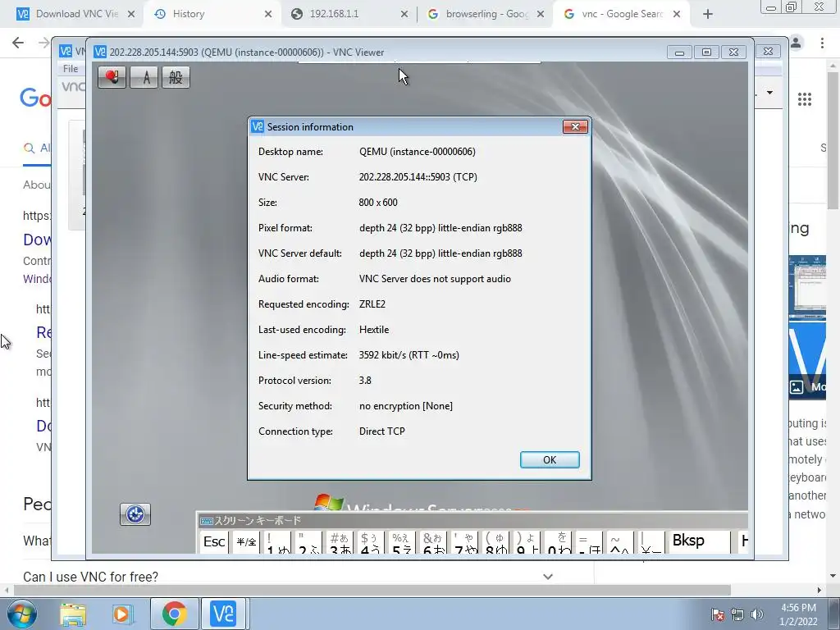Viewport: 840px width, 630px height.
Task: Switch to the Download VNC Viewer tab
Action: pyautogui.click(x=75, y=14)
